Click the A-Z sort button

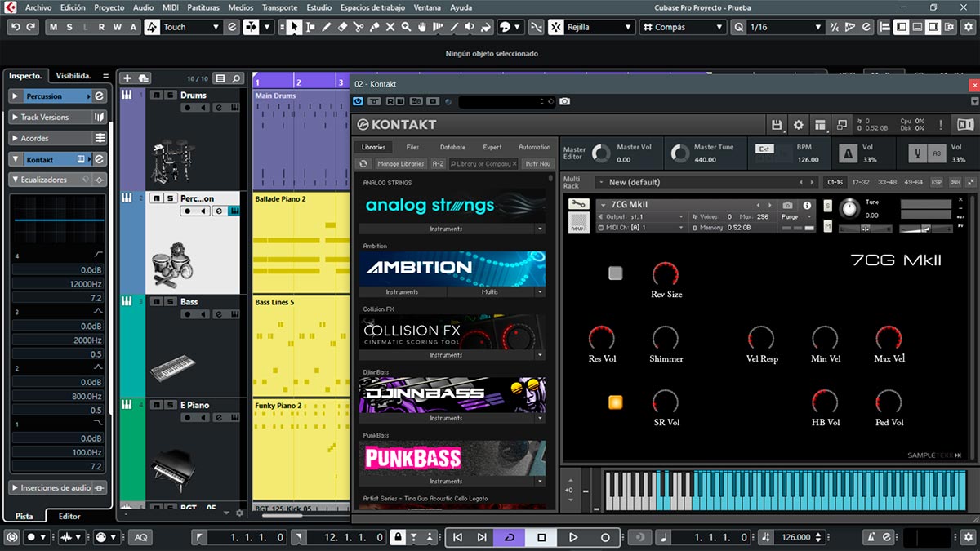coord(438,163)
